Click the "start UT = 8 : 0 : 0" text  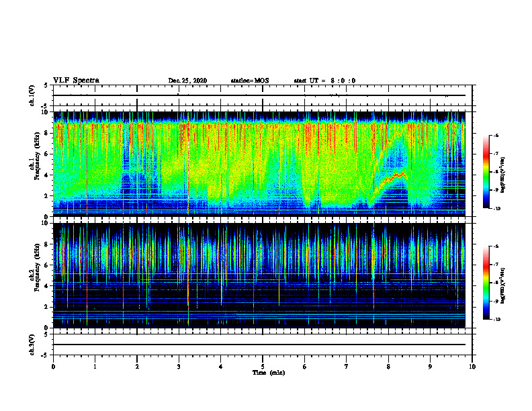click(324, 81)
